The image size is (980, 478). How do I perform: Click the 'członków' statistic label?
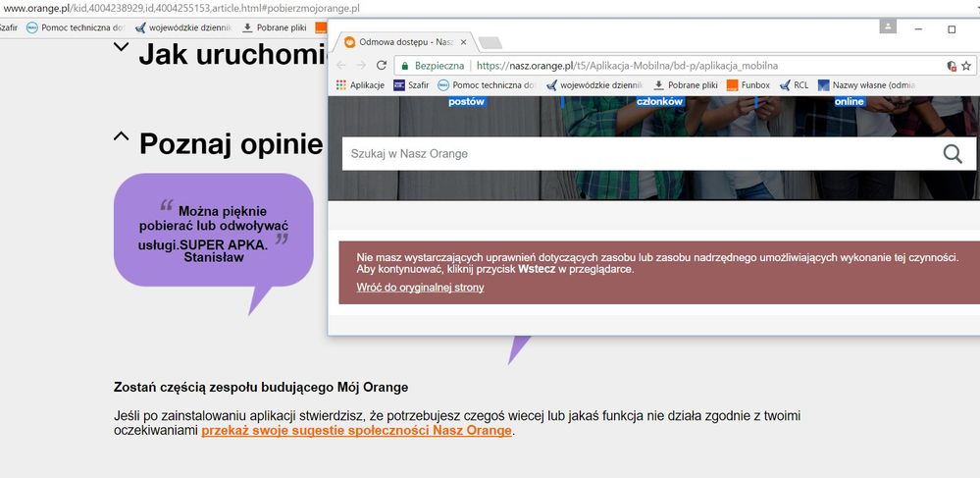coord(659,101)
